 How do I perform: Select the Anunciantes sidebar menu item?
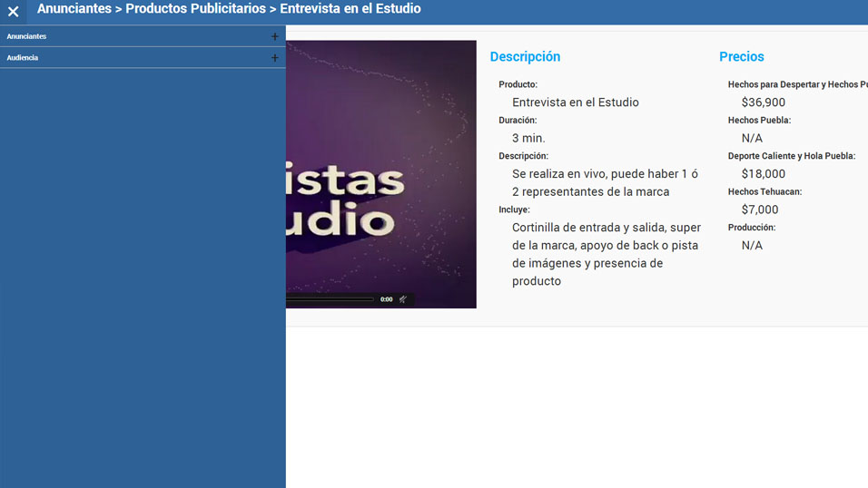(27, 36)
